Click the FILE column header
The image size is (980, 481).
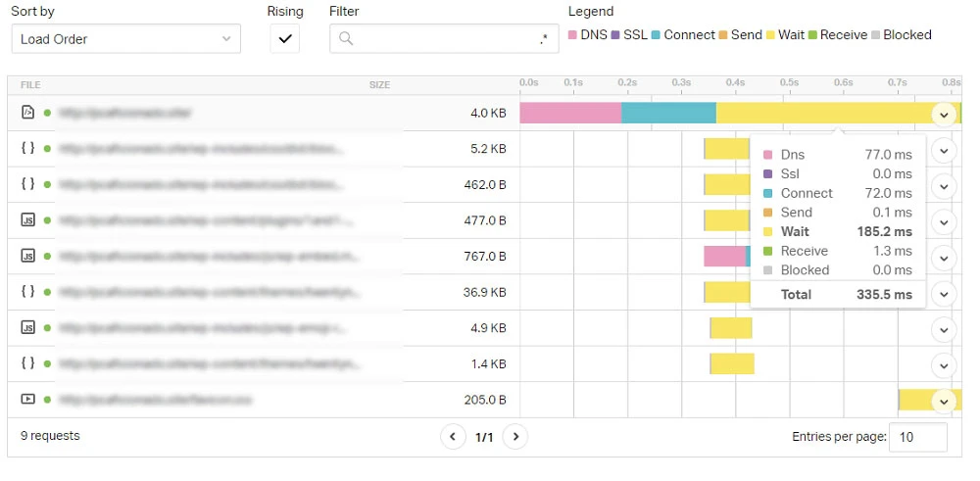[x=30, y=85]
